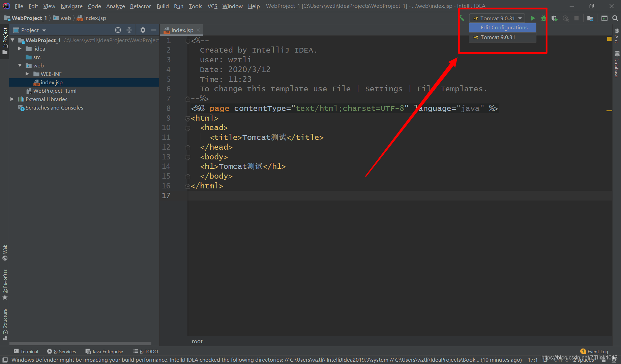
Task: Open the Event Log
Action: (594, 352)
